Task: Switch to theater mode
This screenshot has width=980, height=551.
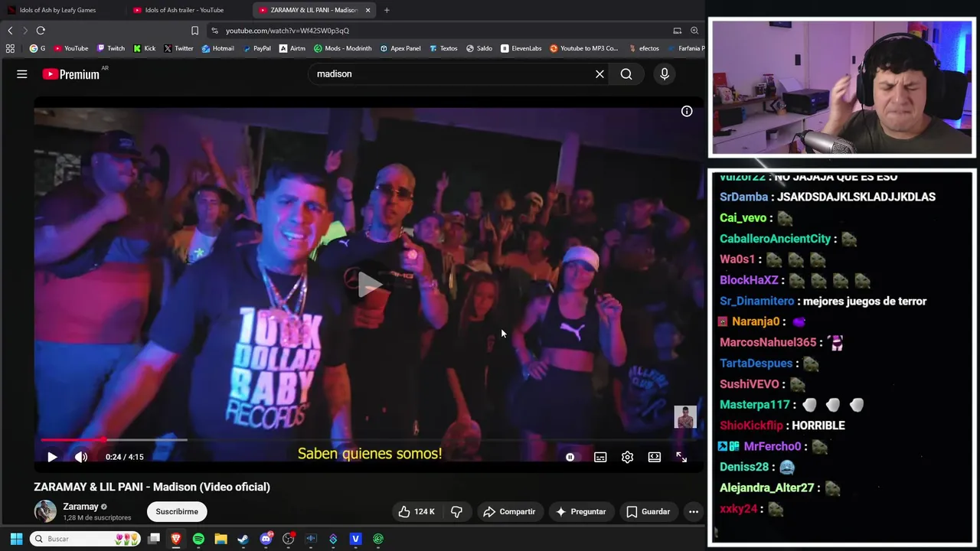Action: tap(655, 457)
